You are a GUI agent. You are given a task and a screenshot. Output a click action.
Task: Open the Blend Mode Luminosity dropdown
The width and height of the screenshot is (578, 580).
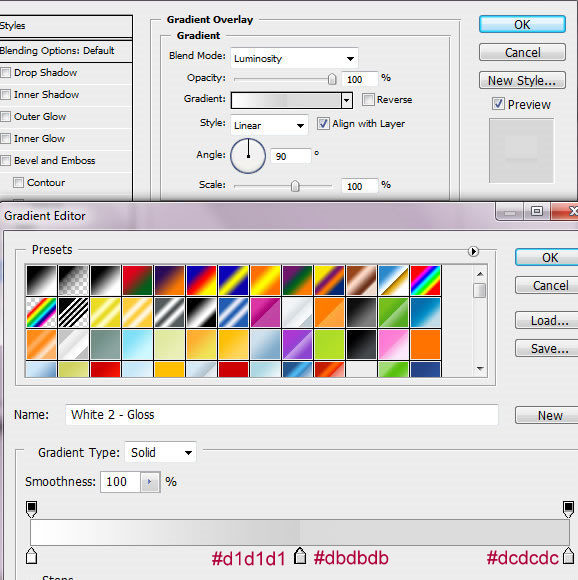click(294, 58)
